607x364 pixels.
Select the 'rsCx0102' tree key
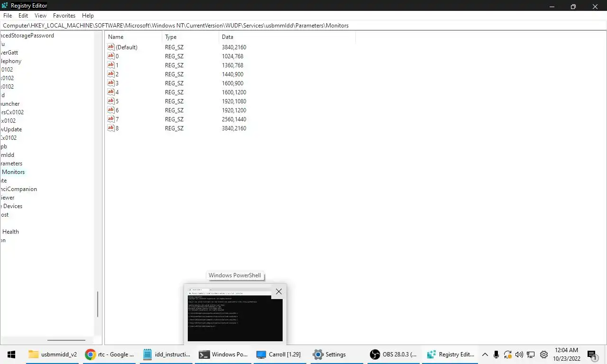(x=12, y=112)
